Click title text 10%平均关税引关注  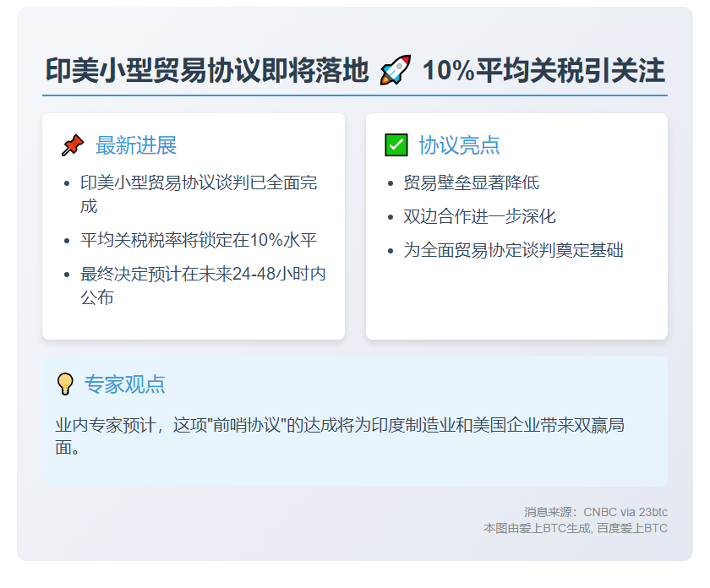pos(543,70)
